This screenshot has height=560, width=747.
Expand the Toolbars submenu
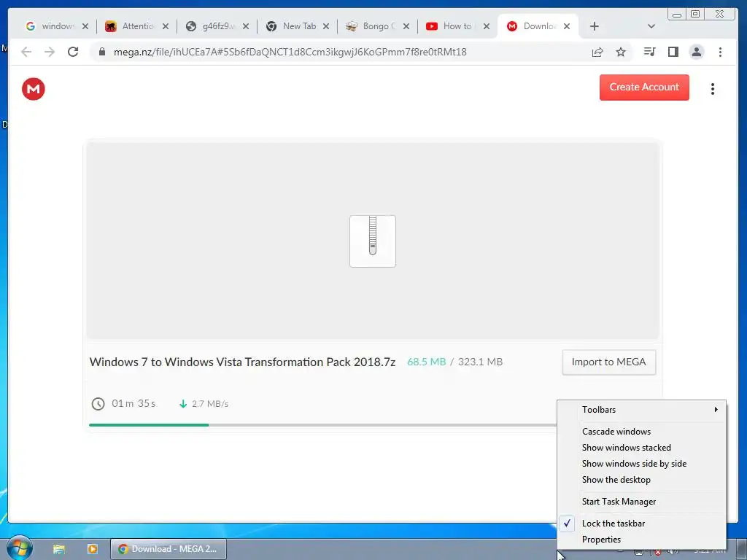pos(642,410)
